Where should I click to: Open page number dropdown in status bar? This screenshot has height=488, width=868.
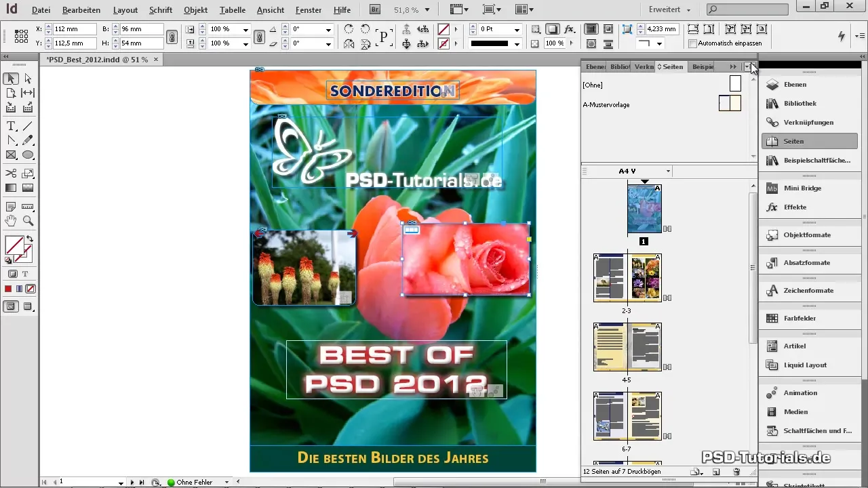tap(121, 483)
